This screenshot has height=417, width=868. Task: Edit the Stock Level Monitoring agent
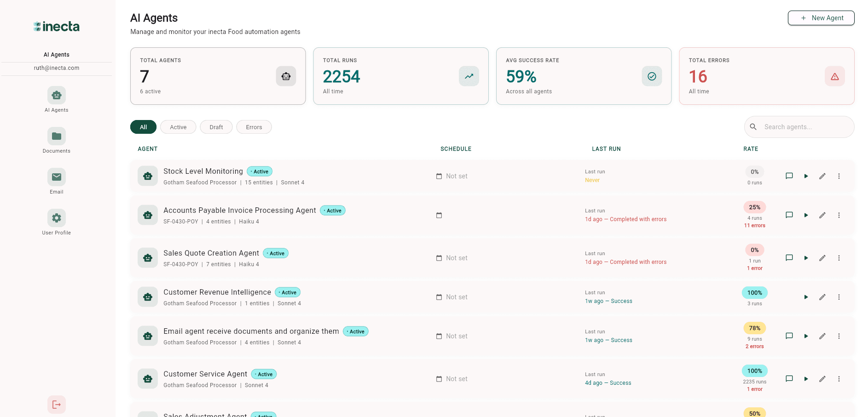(822, 176)
